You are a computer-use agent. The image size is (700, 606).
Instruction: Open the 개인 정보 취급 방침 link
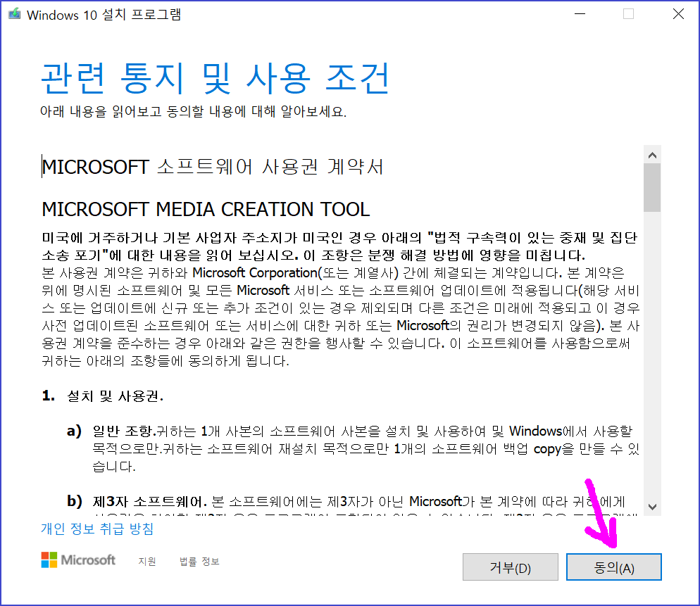pos(97,529)
